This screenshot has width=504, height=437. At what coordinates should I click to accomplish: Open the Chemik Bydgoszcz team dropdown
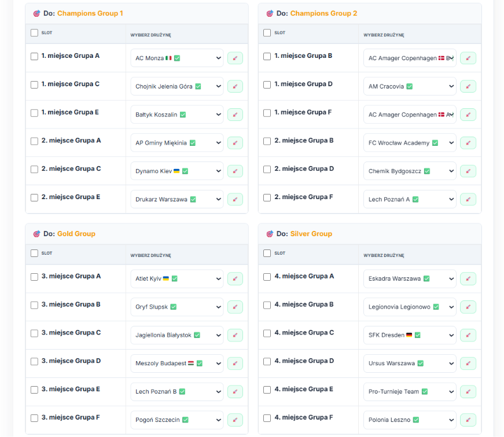pos(410,171)
